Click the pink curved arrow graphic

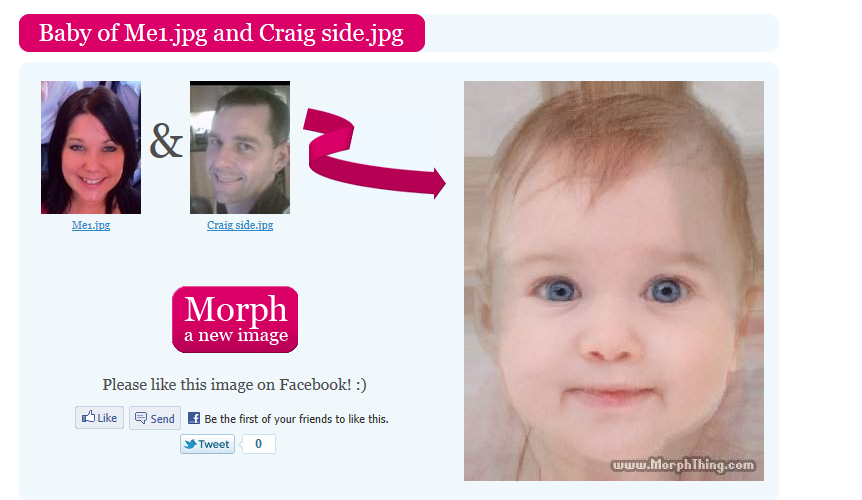(374, 153)
